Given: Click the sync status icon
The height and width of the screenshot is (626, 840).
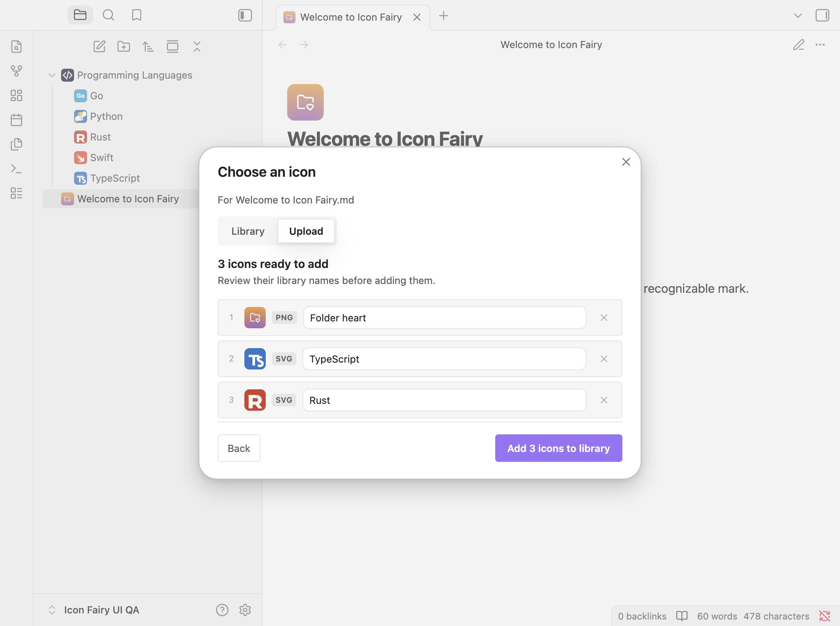Looking at the screenshot, I should point(825,616).
